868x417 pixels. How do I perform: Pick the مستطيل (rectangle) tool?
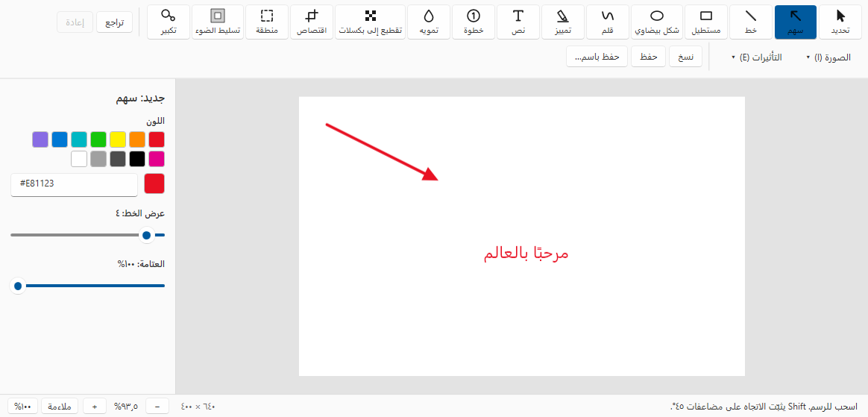pyautogui.click(x=706, y=22)
